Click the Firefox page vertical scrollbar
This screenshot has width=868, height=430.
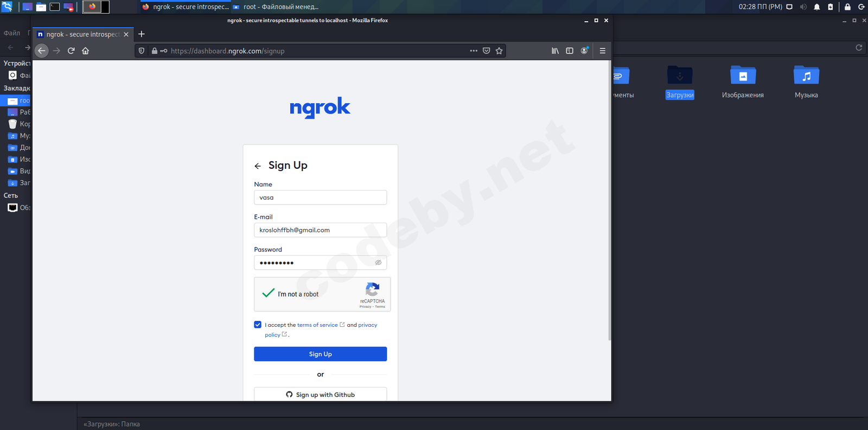(609, 201)
